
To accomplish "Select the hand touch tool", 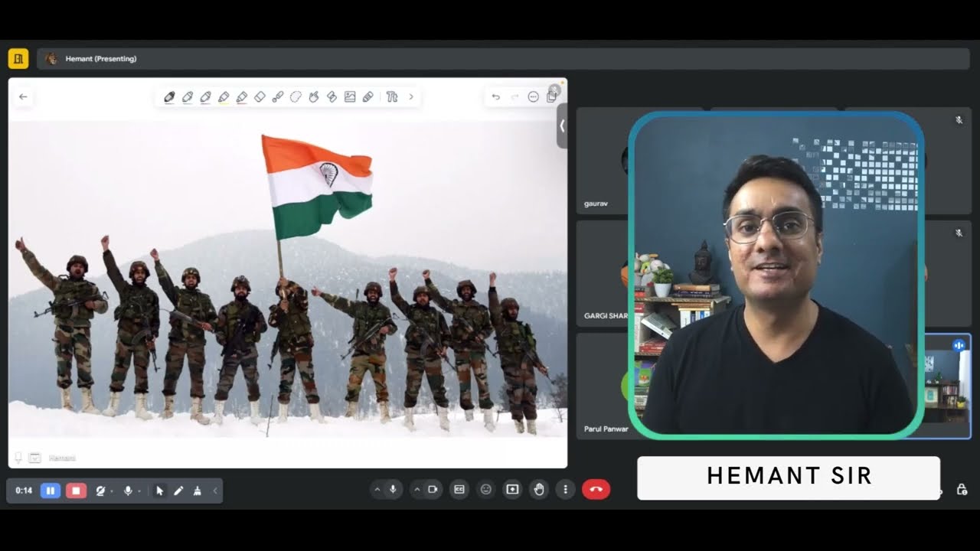I will (x=314, y=97).
